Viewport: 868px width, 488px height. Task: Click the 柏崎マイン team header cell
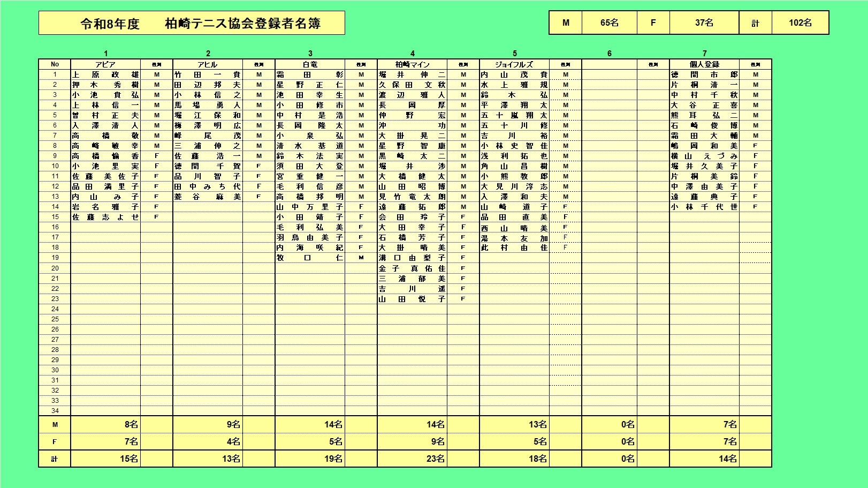tap(412, 64)
